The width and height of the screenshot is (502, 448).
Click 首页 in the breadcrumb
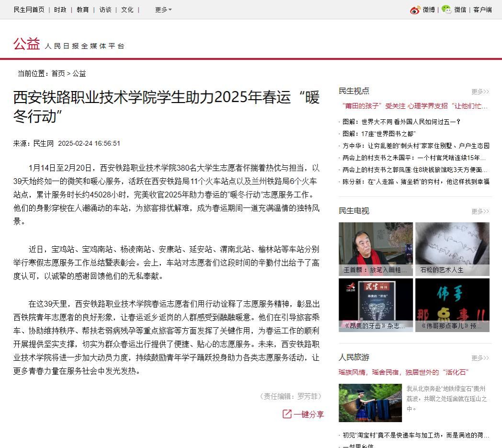(58, 73)
